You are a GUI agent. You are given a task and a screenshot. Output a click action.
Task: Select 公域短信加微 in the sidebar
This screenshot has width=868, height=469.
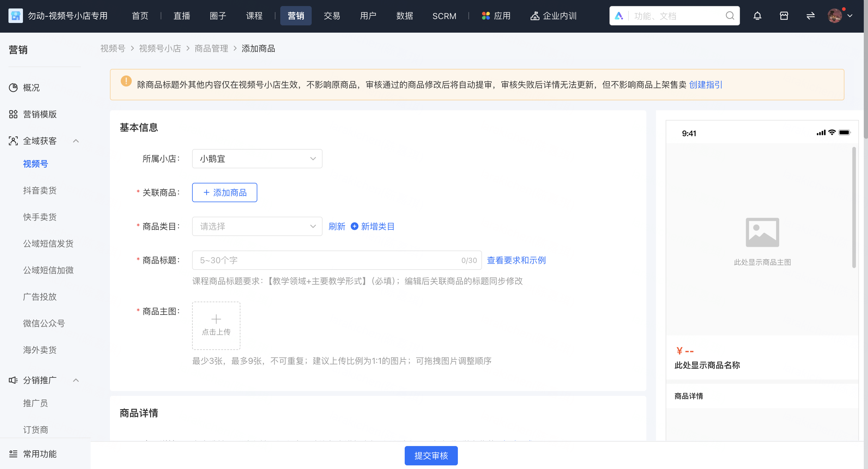[48, 270]
